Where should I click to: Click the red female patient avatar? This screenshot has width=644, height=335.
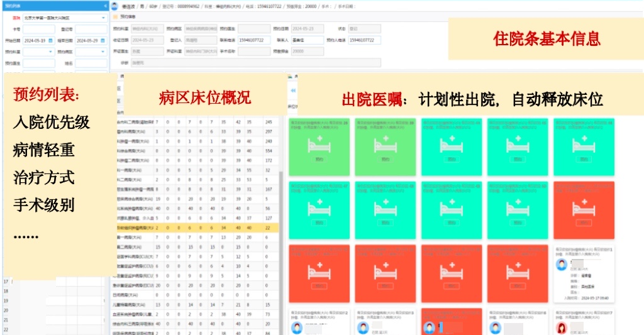(x=562, y=328)
